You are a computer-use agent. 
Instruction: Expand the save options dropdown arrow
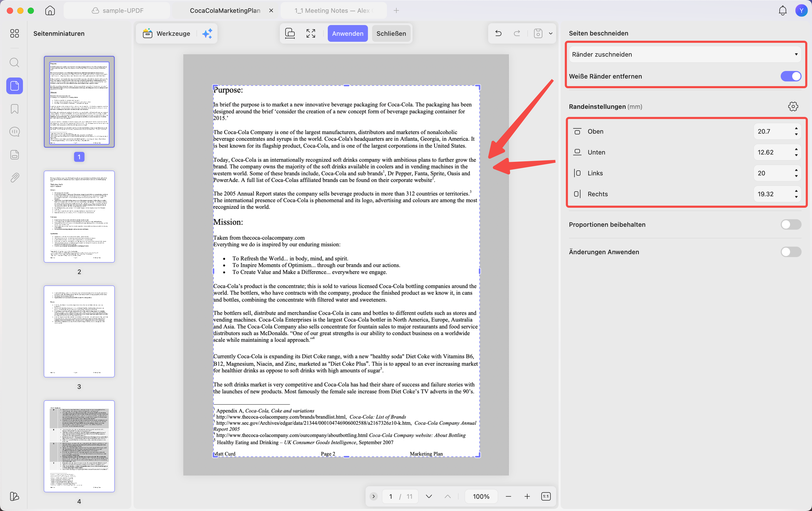(551, 33)
